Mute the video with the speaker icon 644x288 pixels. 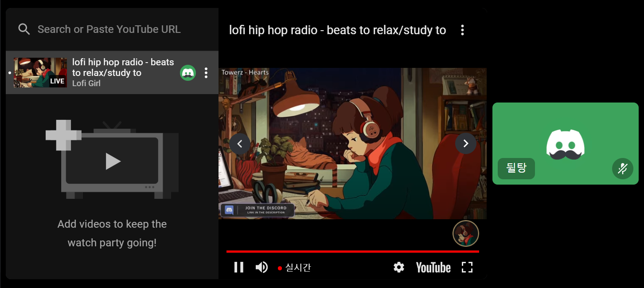pos(262,267)
